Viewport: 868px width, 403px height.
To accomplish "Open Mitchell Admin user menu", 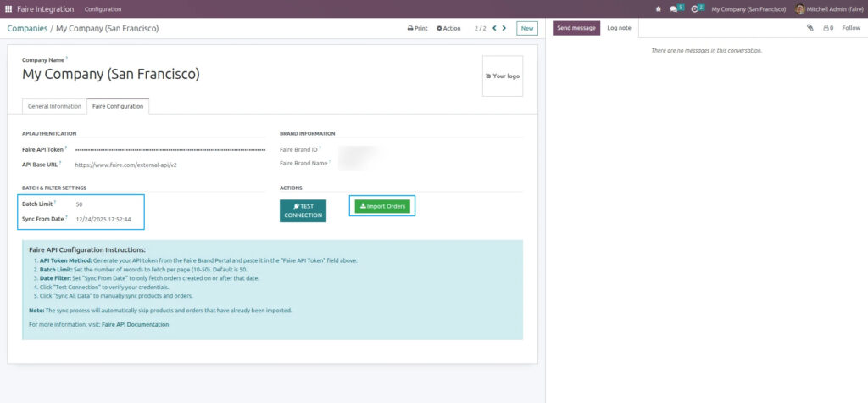I will click(829, 8).
